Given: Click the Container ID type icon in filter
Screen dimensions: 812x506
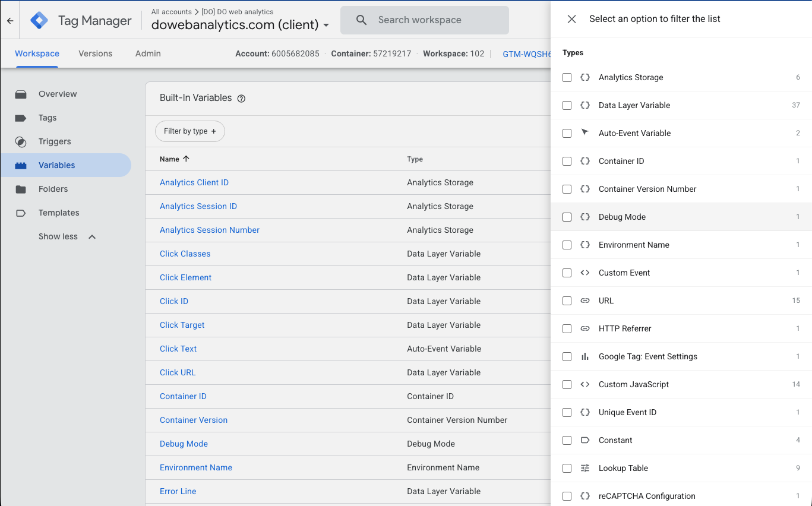Looking at the screenshot, I should coord(585,161).
